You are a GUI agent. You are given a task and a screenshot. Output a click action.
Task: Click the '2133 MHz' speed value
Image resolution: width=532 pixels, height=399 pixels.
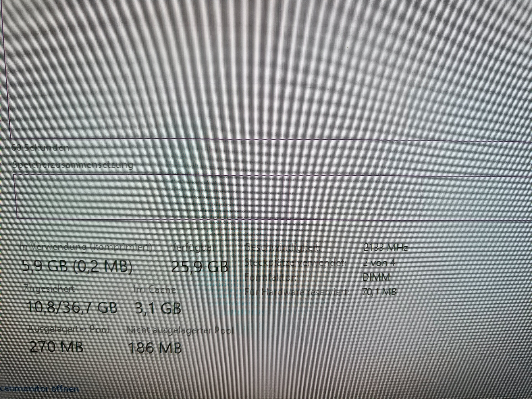tap(386, 247)
